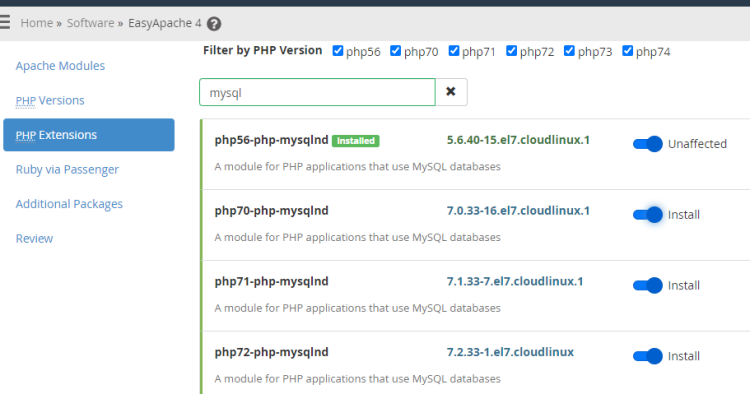
Task: Click the Home breadcrumb link
Action: pos(36,23)
